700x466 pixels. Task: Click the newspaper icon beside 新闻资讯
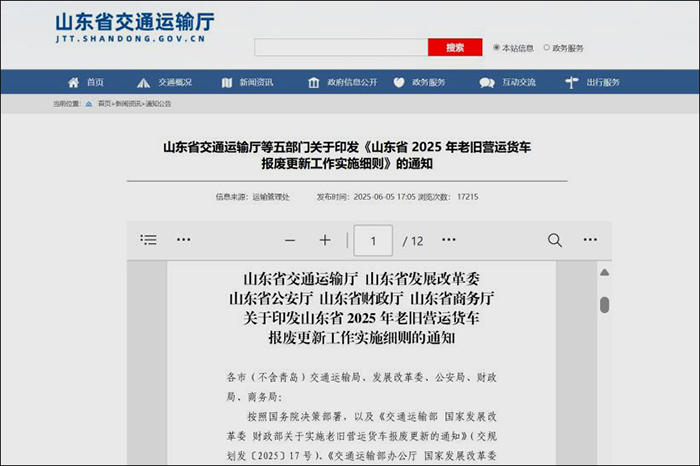[x=227, y=83]
